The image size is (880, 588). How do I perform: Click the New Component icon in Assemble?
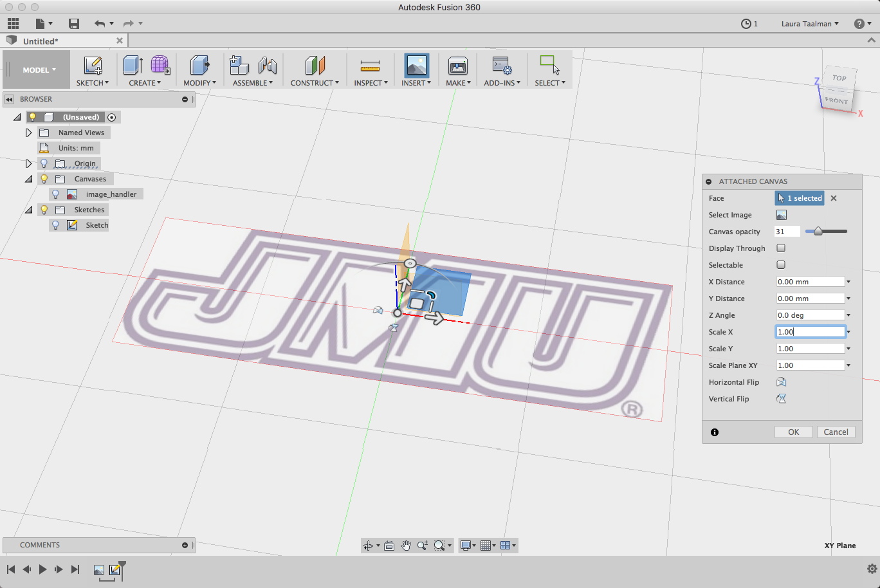coord(239,65)
